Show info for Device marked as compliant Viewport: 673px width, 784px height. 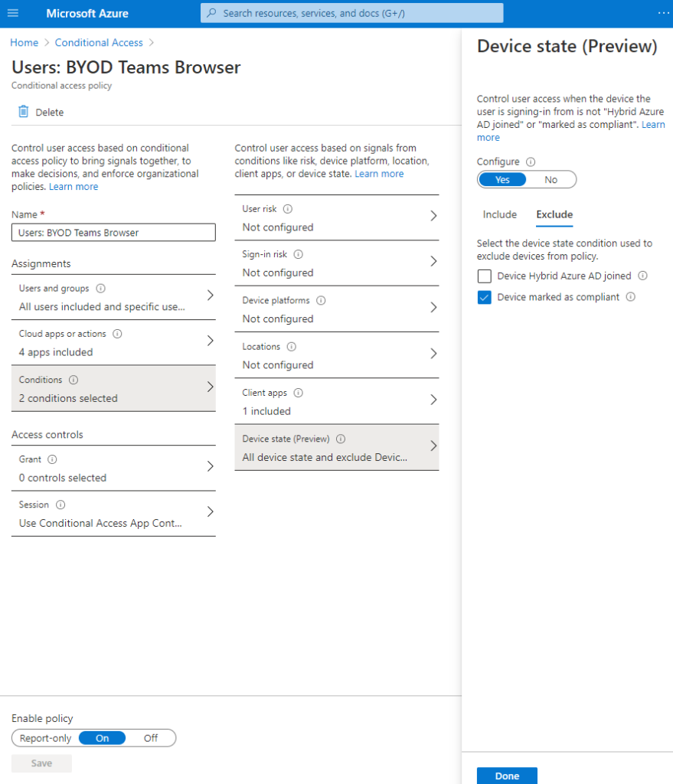tap(631, 296)
